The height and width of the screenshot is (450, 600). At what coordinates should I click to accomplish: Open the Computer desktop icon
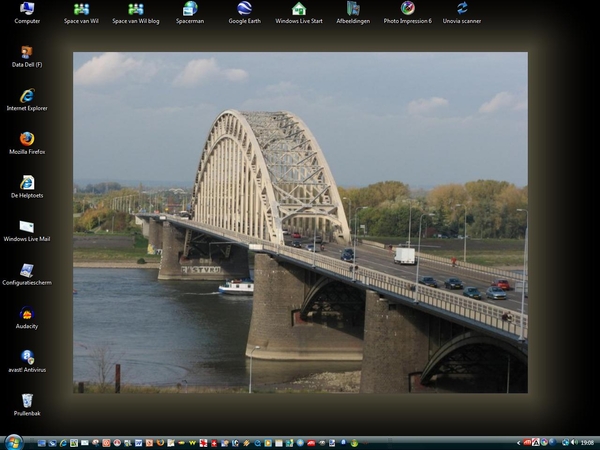coord(27,9)
